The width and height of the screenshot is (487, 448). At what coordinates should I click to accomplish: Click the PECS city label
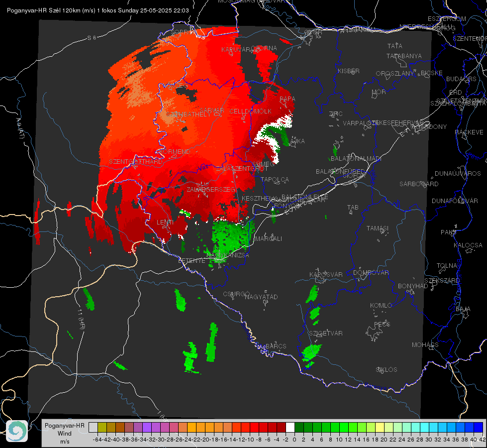[382, 324]
